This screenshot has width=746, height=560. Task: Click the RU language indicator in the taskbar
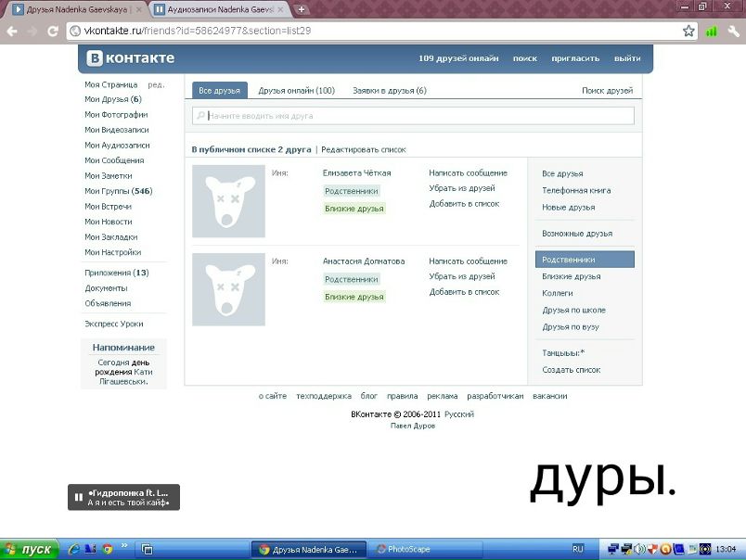[578, 549]
